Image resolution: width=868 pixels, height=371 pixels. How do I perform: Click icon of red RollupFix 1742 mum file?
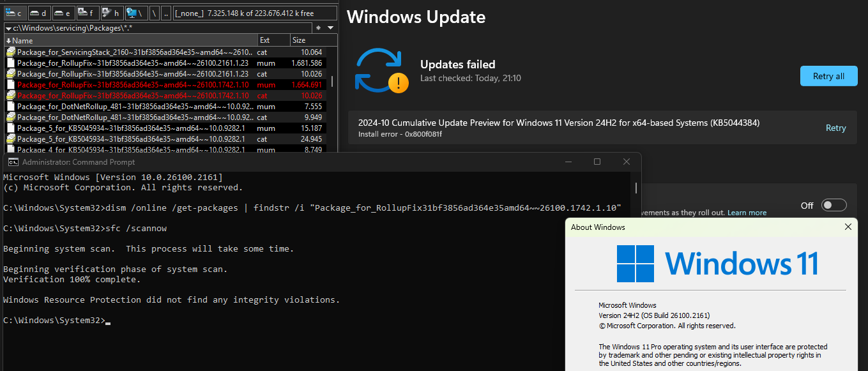[x=11, y=84]
